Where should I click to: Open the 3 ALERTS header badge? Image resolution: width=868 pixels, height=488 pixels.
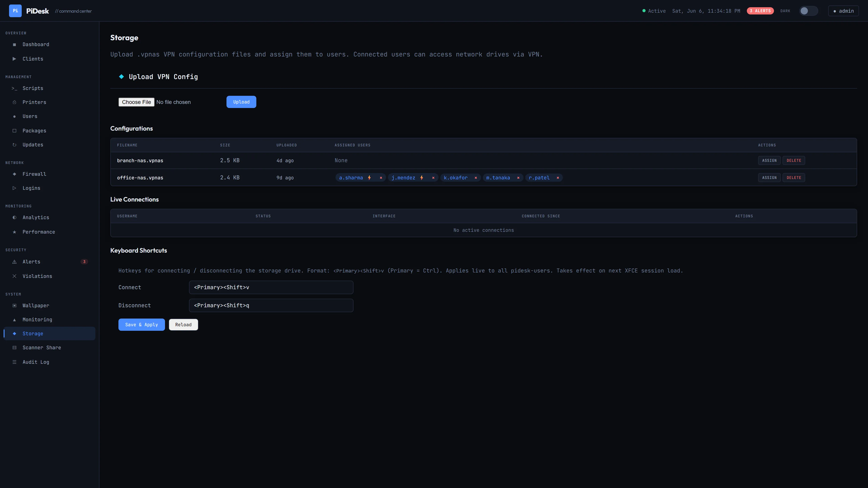point(760,11)
